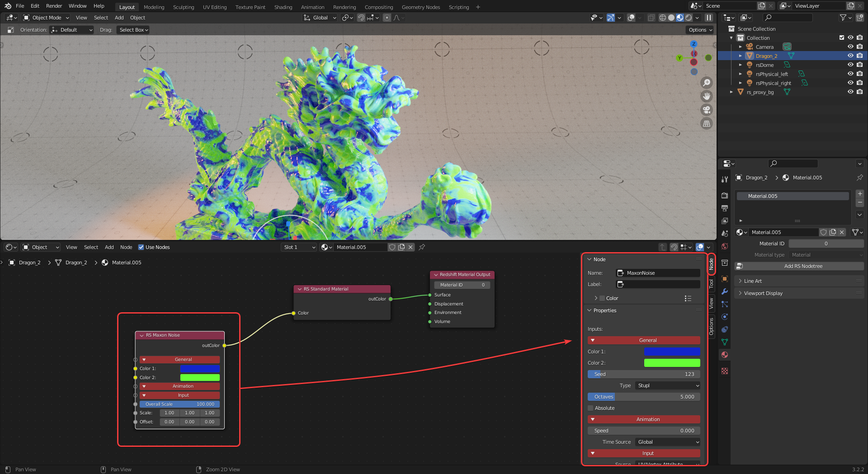Viewport: 868px width, 474px height.
Task: Click the viewport pan hand icon
Action: 707,96
